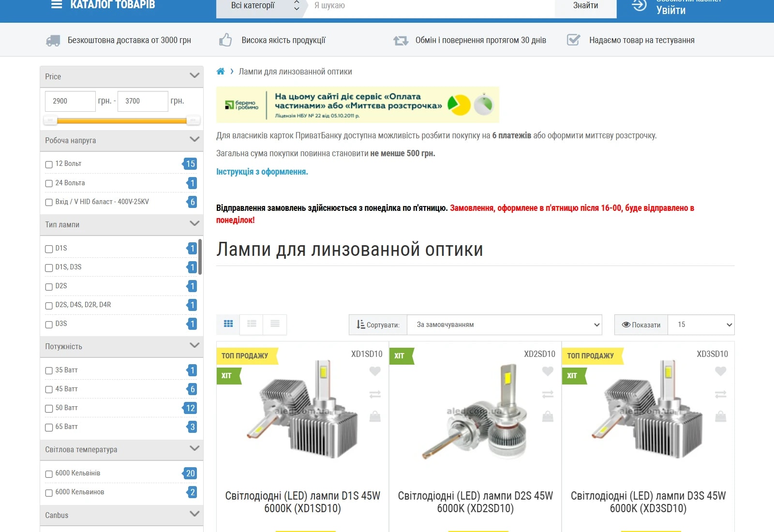Click the minimum price field 2900
Screen dimensions: 774x532
(x=71, y=101)
